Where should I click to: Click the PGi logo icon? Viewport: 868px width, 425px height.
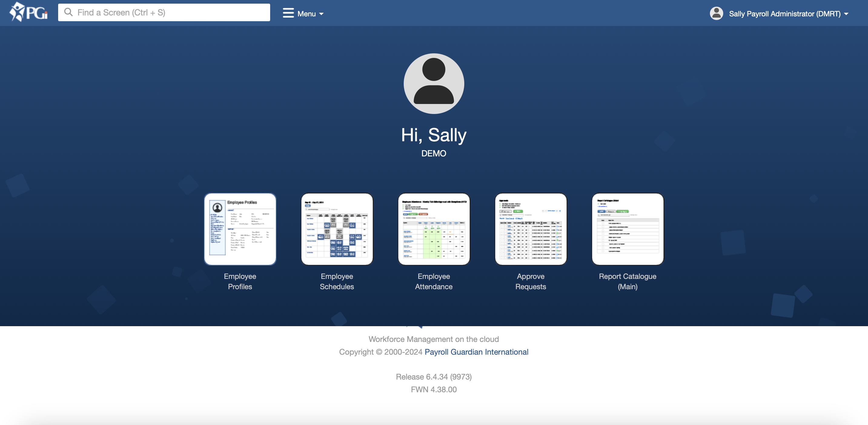tap(28, 12)
